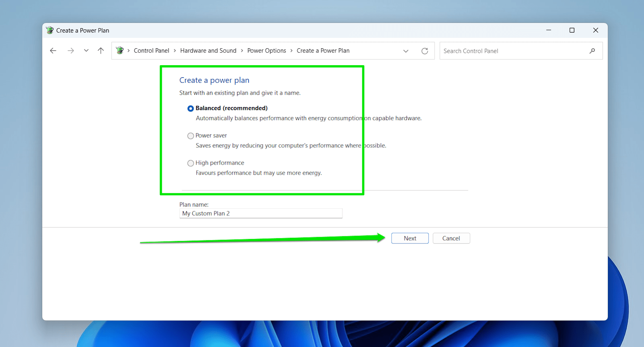
Task: Click the Control Panel icon in address bar
Action: [x=120, y=50]
